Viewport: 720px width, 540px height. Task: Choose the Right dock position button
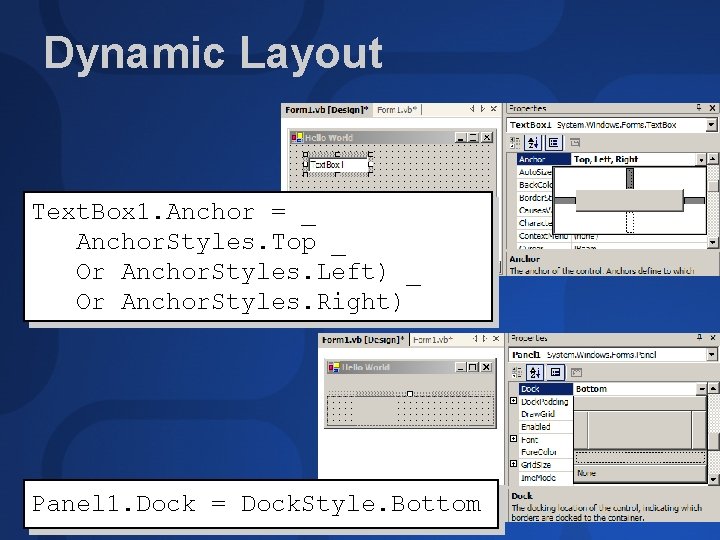[x=699, y=430]
